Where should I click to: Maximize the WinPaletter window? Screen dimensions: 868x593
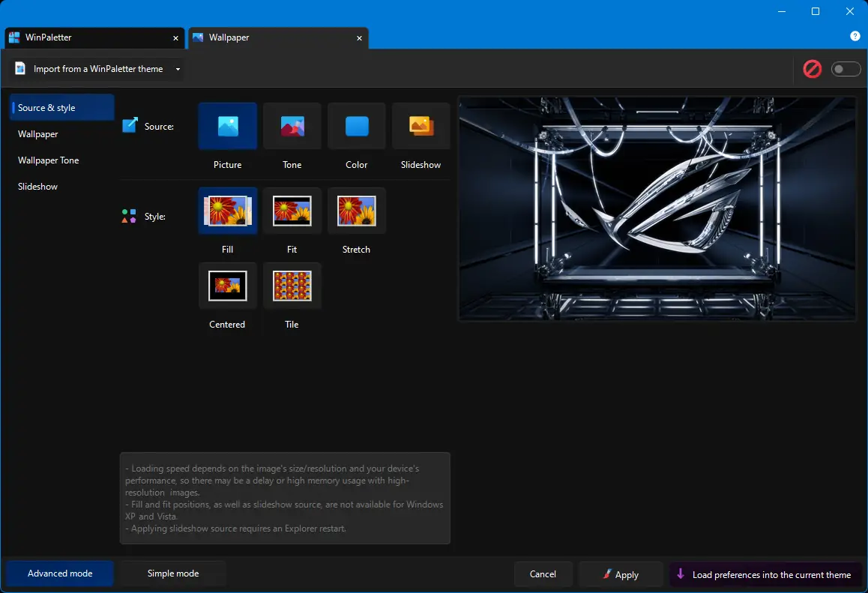[x=816, y=11]
